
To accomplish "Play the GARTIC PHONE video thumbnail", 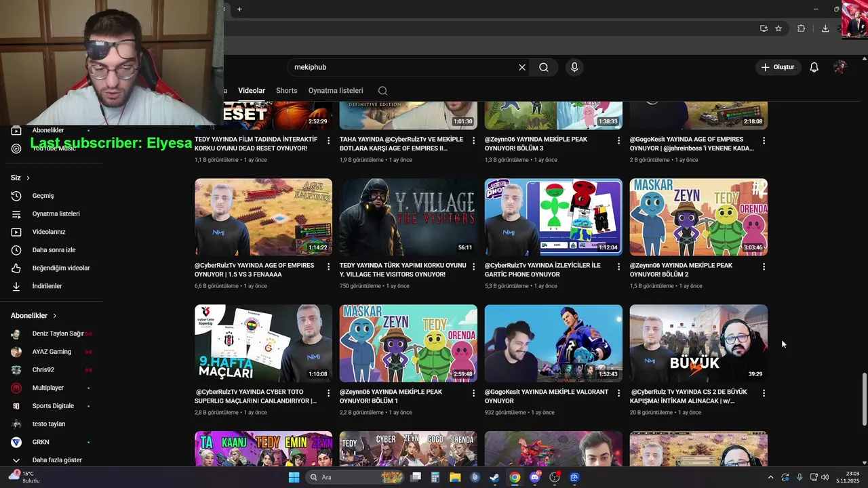I will click(553, 218).
